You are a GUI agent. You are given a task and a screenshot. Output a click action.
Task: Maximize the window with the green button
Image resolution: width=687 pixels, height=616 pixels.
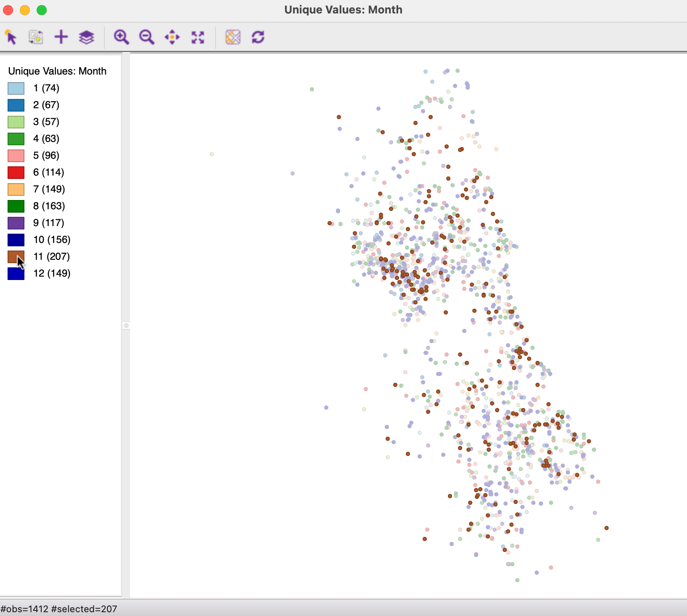coord(42,10)
